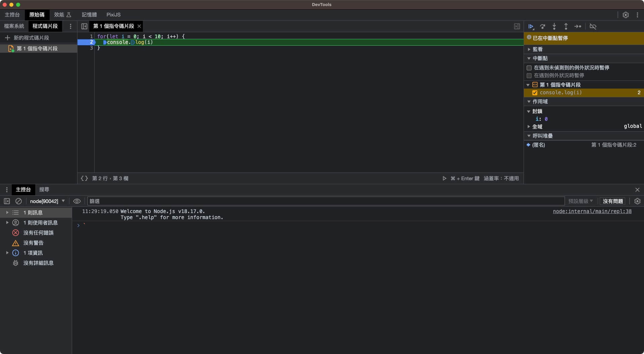Open the node:internal/main/repl:38 link
644x354 pixels.
tap(592, 211)
